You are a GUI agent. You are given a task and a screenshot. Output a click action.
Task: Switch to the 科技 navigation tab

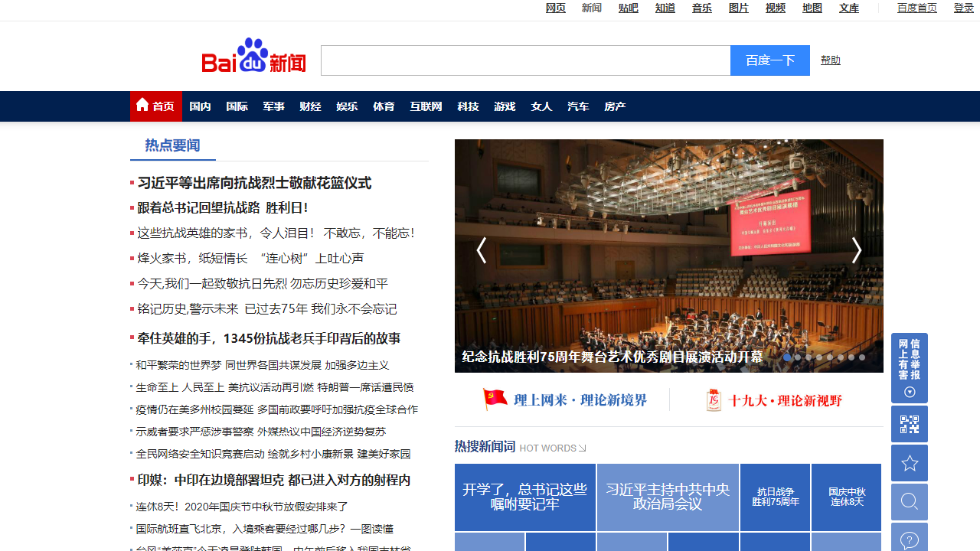coord(468,106)
